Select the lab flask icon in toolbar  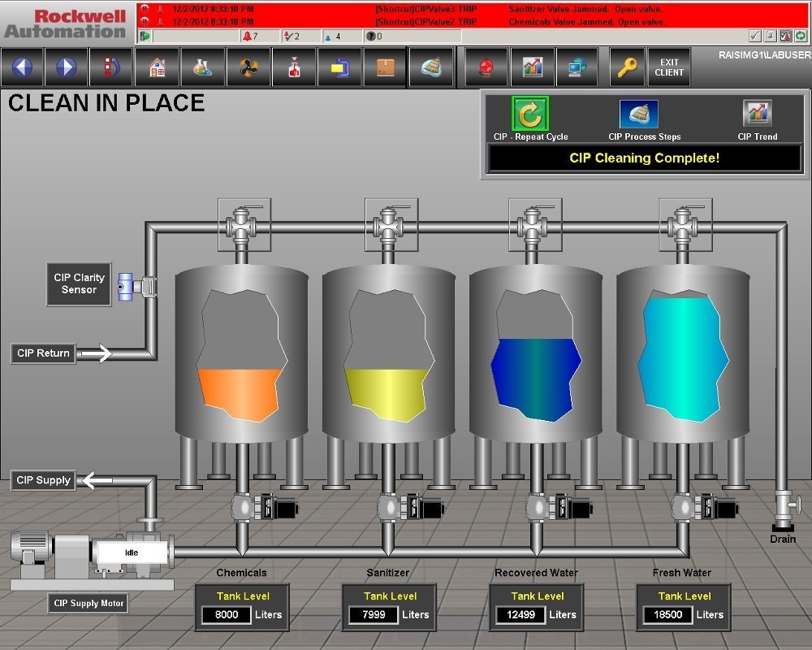(x=202, y=67)
